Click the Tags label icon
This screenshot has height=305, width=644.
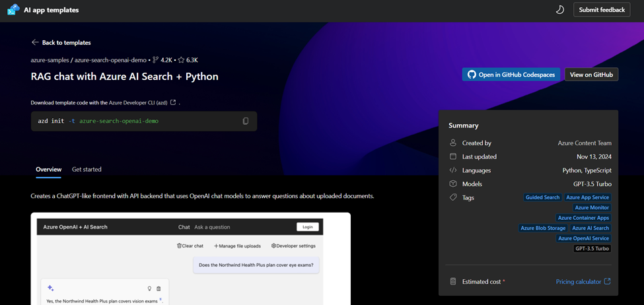453,197
